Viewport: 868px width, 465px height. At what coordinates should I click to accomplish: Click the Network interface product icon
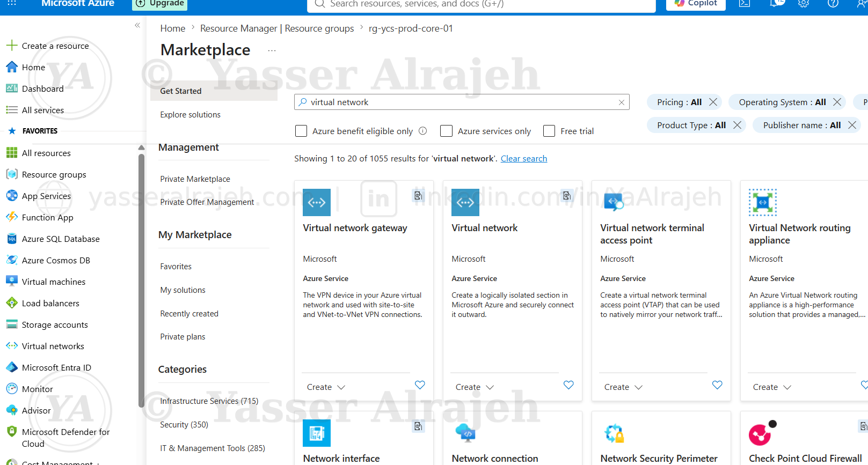(x=317, y=433)
